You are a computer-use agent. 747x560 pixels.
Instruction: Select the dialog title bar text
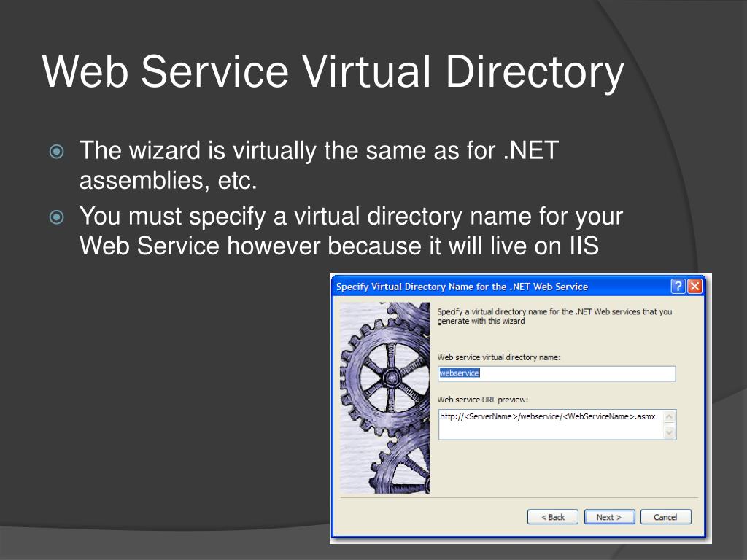coord(462,287)
